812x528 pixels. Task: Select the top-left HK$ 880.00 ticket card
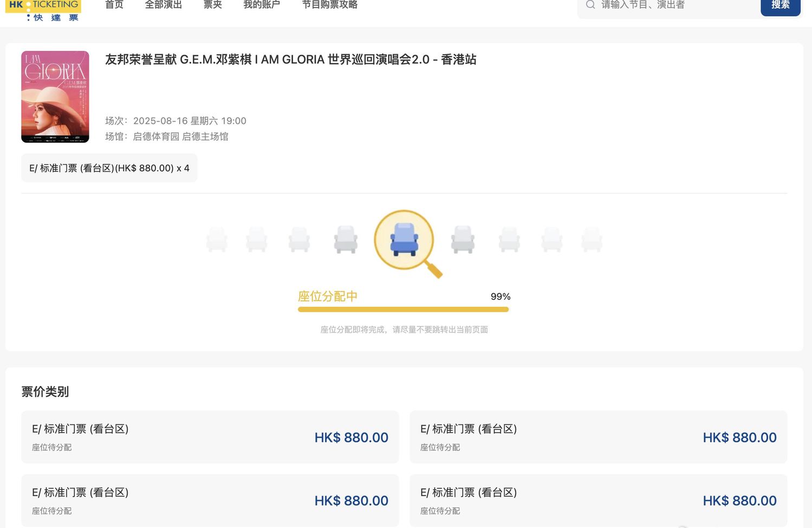click(210, 437)
